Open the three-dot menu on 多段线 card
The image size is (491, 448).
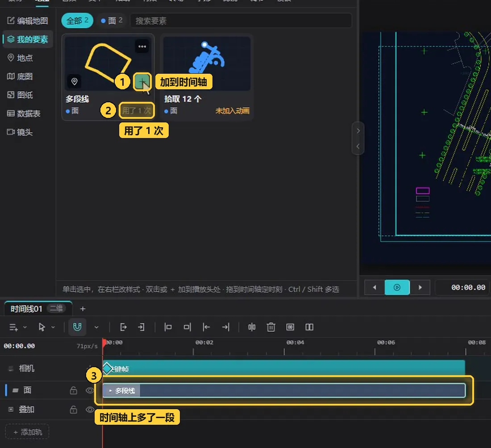click(142, 46)
